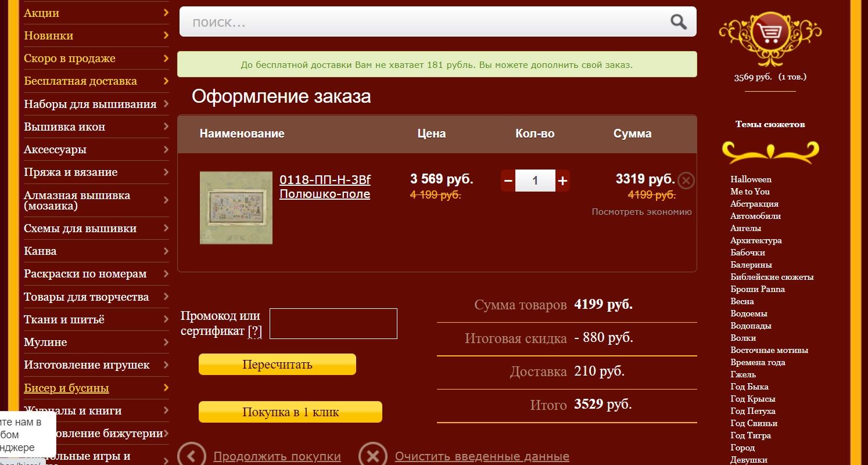Expand the Наборы для вышивания submenu arrow

[166, 104]
